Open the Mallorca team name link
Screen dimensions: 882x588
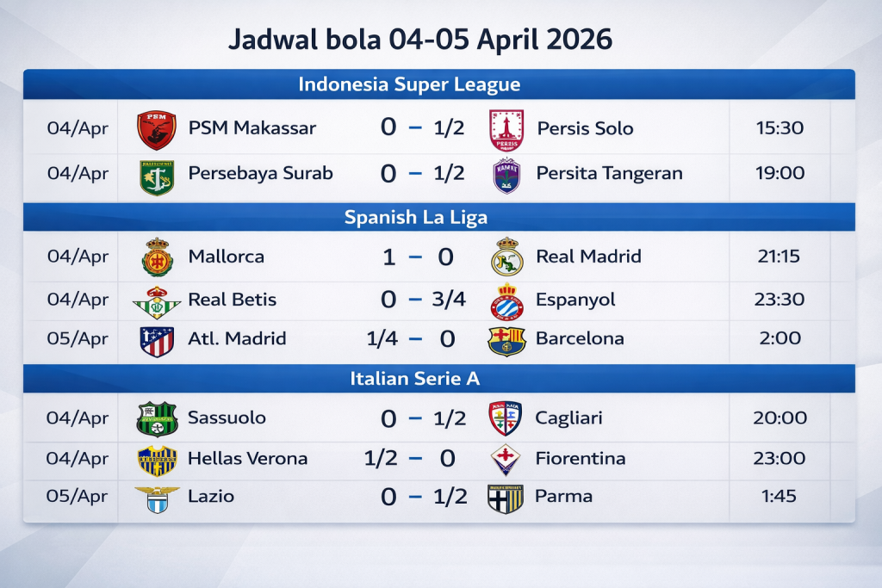(226, 257)
